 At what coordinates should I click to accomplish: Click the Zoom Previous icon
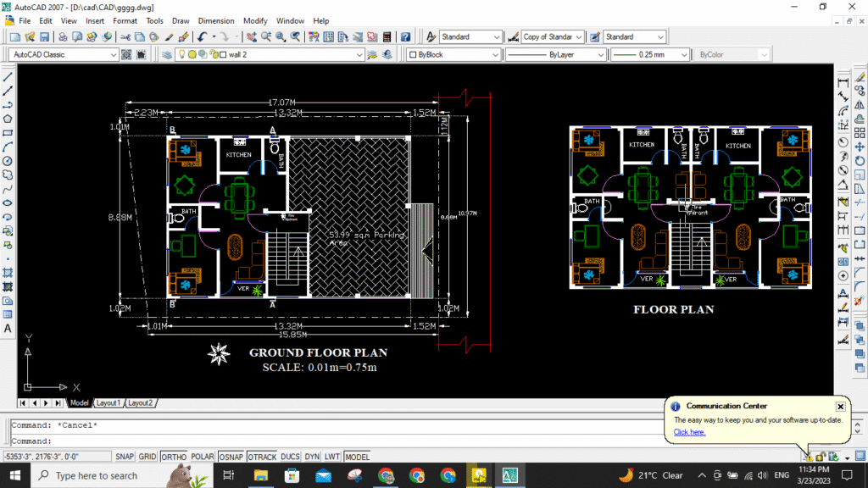click(x=296, y=37)
